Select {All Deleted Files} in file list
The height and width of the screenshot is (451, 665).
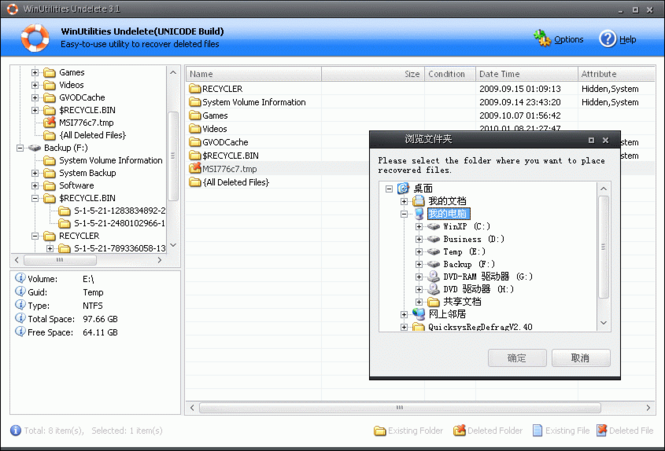[x=236, y=182]
